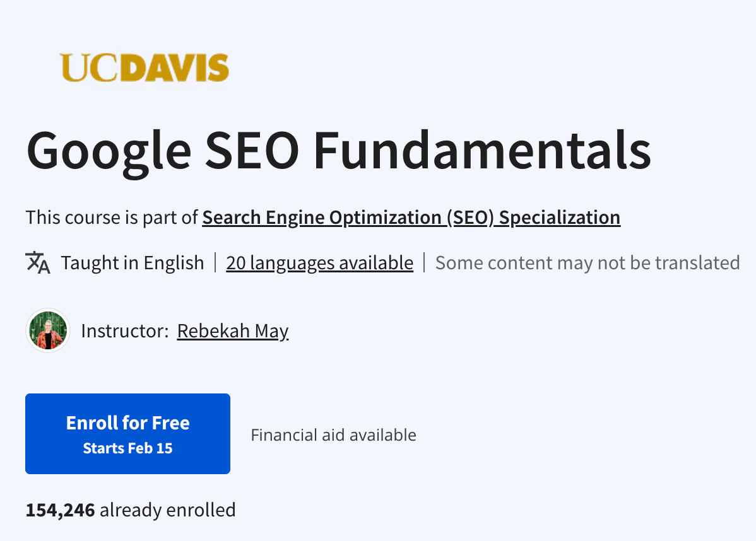Click the 154,246 already enrolled count
This screenshot has width=756, height=541.
[130, 509]
